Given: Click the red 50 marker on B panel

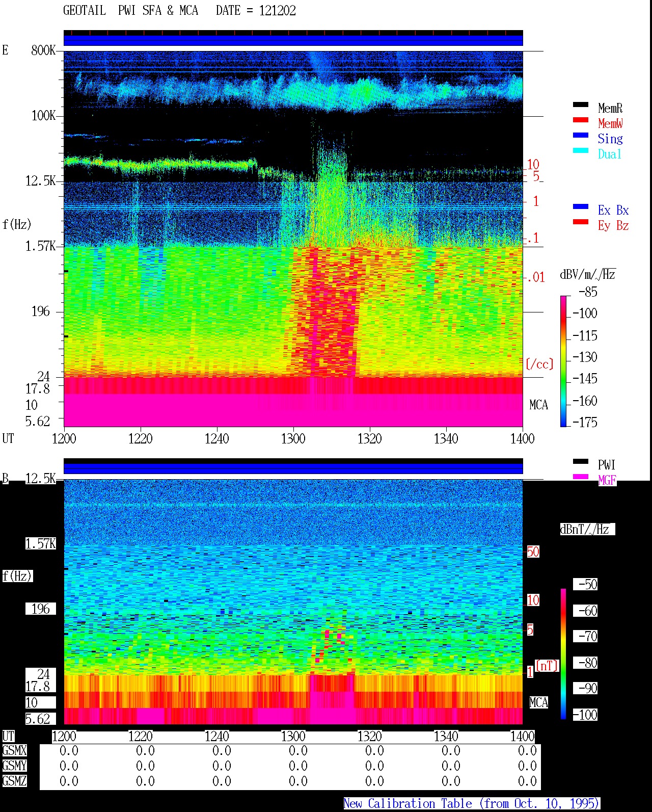Looking at the screenshot, I should 533,552.
